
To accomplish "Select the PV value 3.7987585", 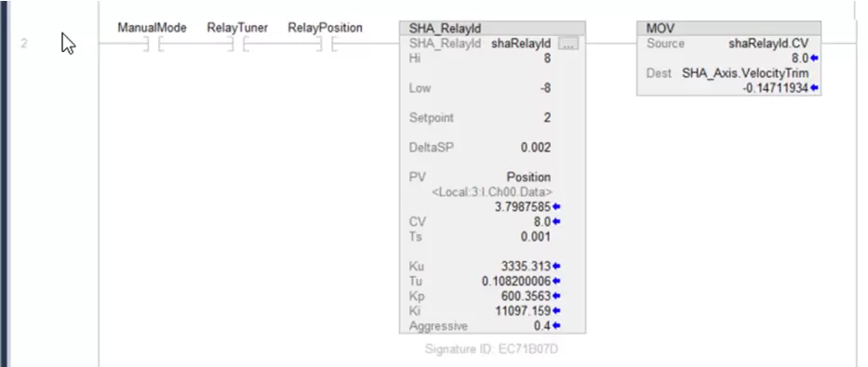I will pos(523,206).
